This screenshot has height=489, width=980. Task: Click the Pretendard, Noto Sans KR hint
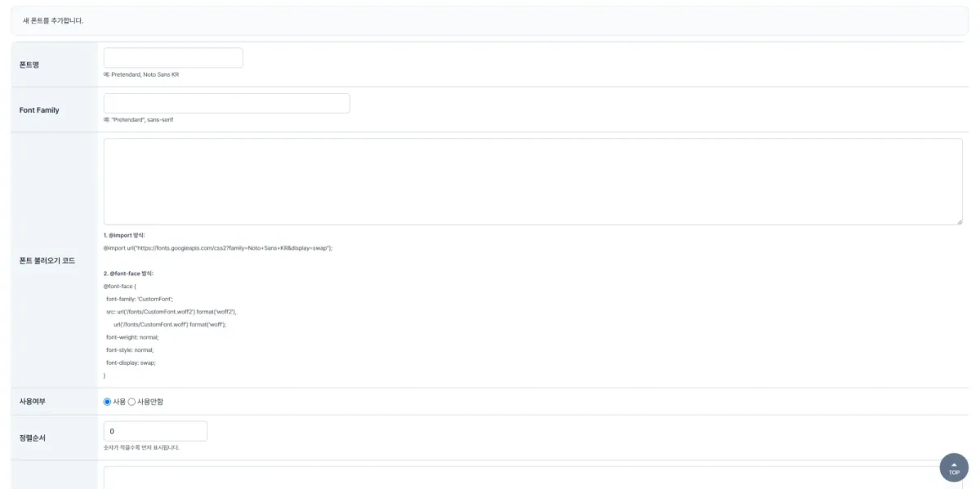pos(141,74)
